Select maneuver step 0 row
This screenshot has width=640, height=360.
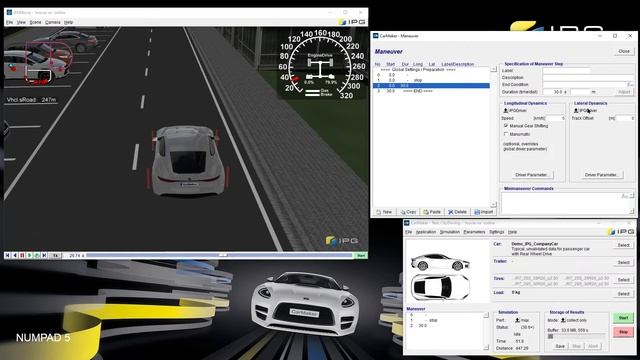coord(431,75)
